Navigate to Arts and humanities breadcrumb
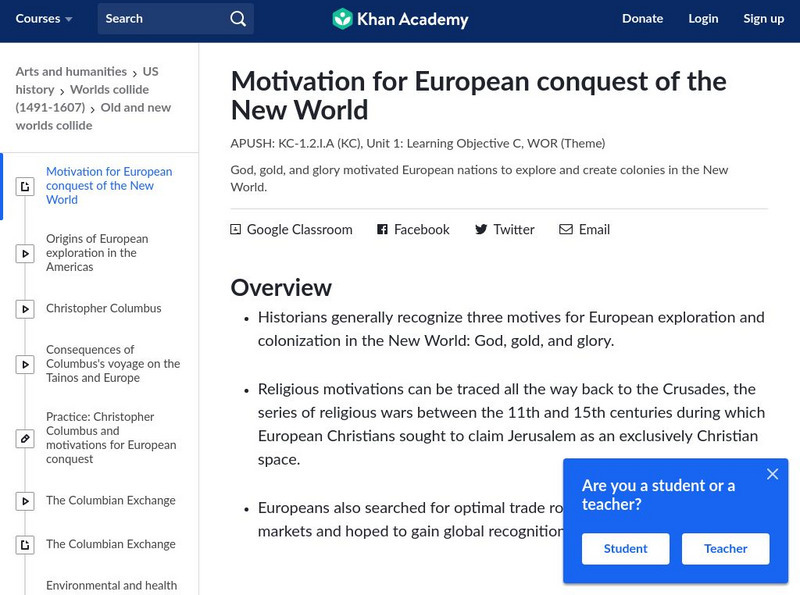Viewport: 800px width, 595px height. 71,72
